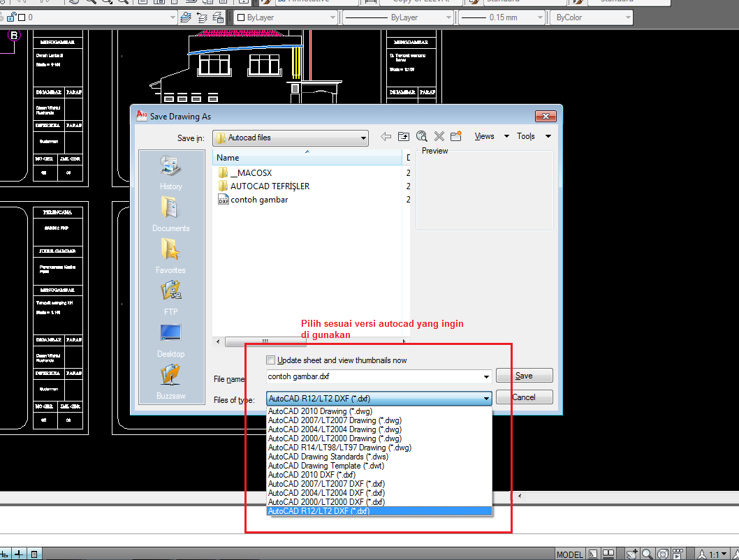This screenshot has height=560, width=739.
Task: Select AutoCAD R14/LT98/LT97 Drawing (*.dwg) type
Action: [379, 448]
